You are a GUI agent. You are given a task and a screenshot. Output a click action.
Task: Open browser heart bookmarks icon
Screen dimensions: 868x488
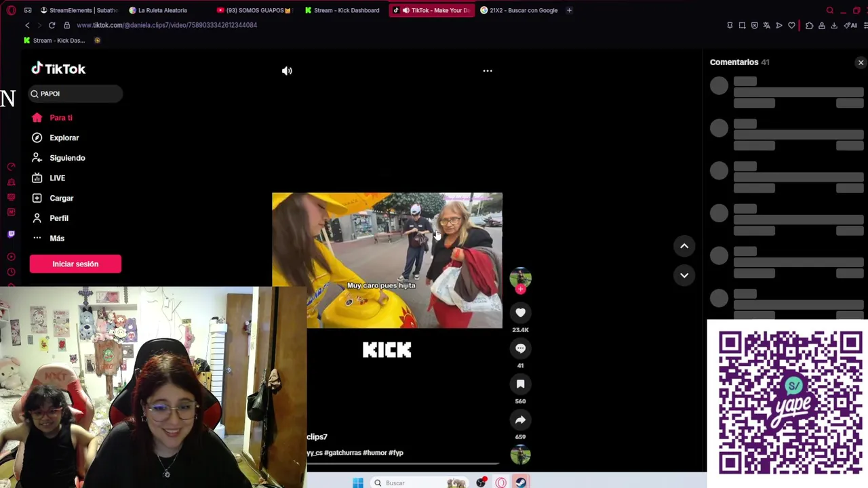[791, 26]
